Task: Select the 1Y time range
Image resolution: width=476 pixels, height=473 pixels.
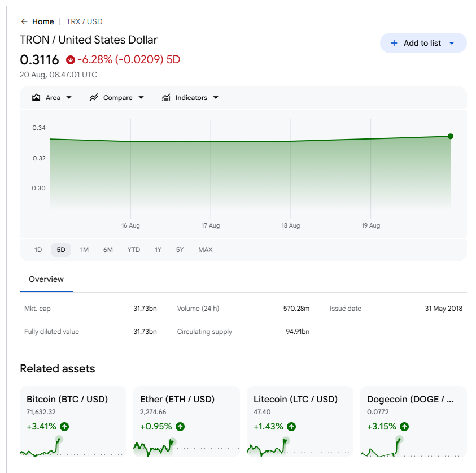Action: (158, 250)
